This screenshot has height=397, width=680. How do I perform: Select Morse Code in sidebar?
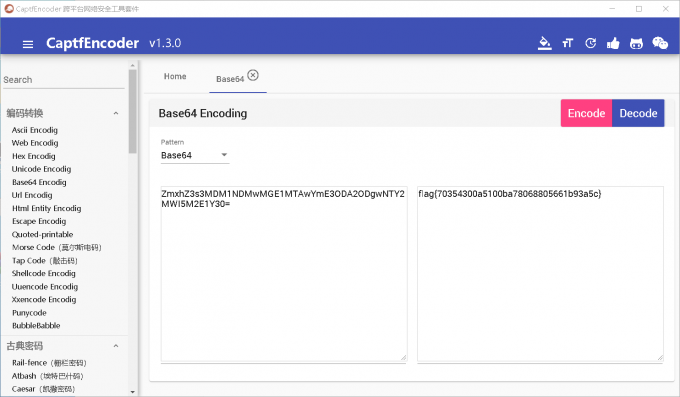coord(56,247)
